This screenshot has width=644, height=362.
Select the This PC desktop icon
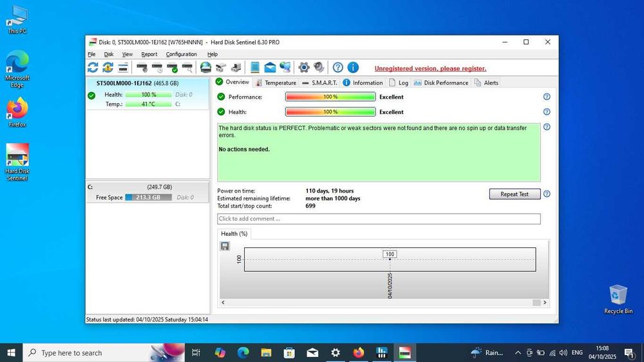pos(17,20)
